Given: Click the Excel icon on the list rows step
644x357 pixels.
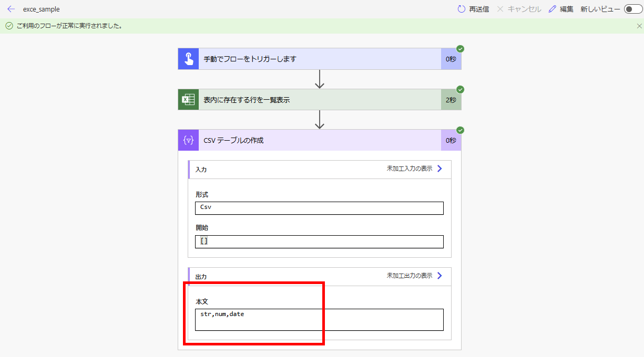Looking at the screenshot, I should pos(188,99).
